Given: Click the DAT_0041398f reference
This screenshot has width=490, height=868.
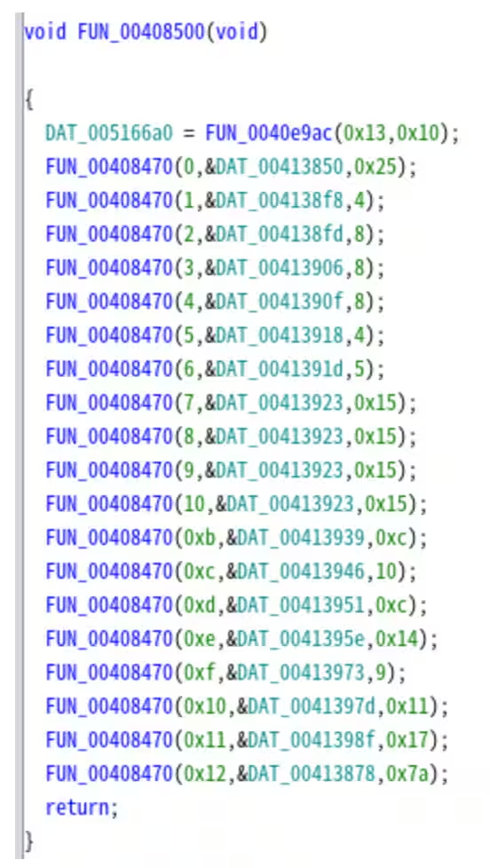Looking at the screenshot, I should click(x=312, y=741).
